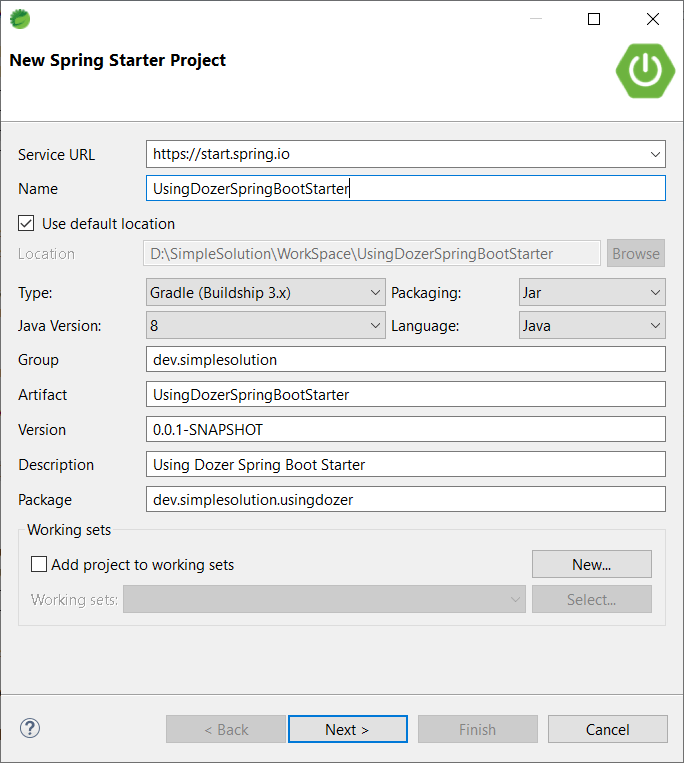Click the help question mark icon
Viewport: 684px width, 763px height.
coord(30,728)
